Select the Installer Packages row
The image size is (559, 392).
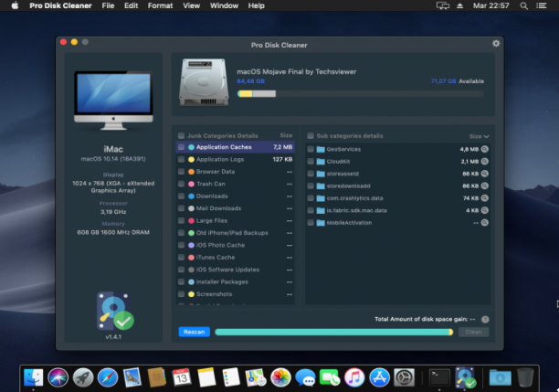(236, 281)
